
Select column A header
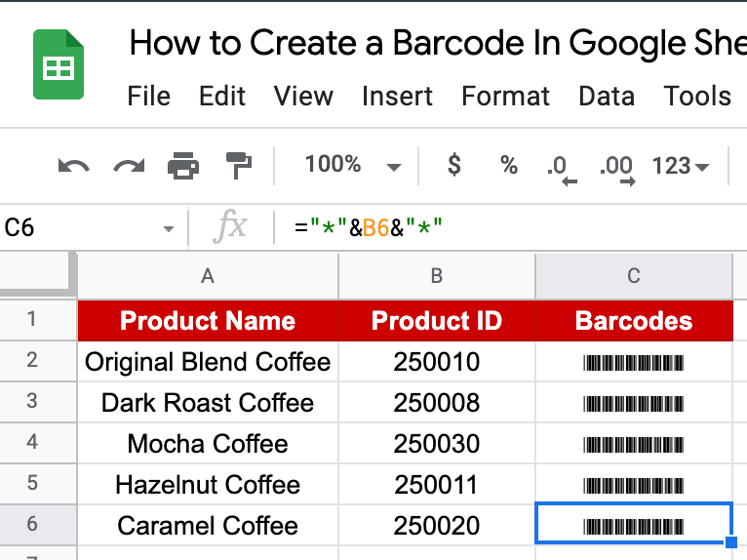[x=208, y=276]
